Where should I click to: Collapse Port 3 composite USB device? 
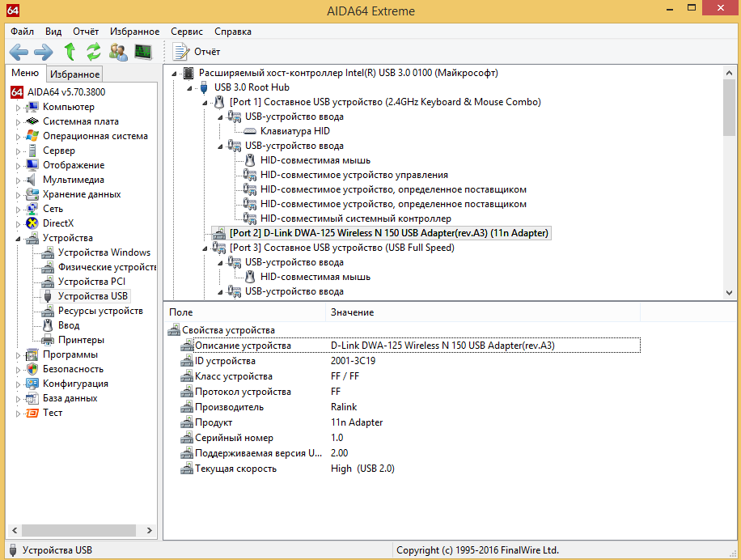pos(205,248)
